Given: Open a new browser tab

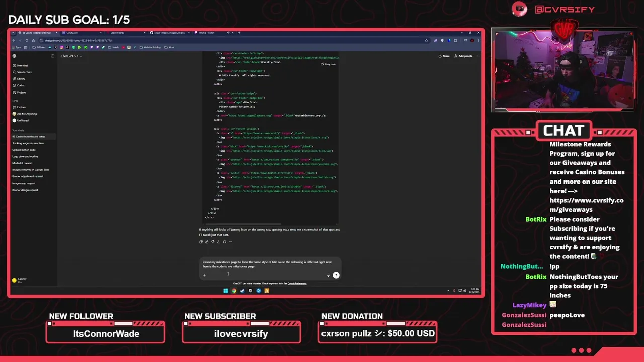Looking at the screenshot, I should coord(239,33).
